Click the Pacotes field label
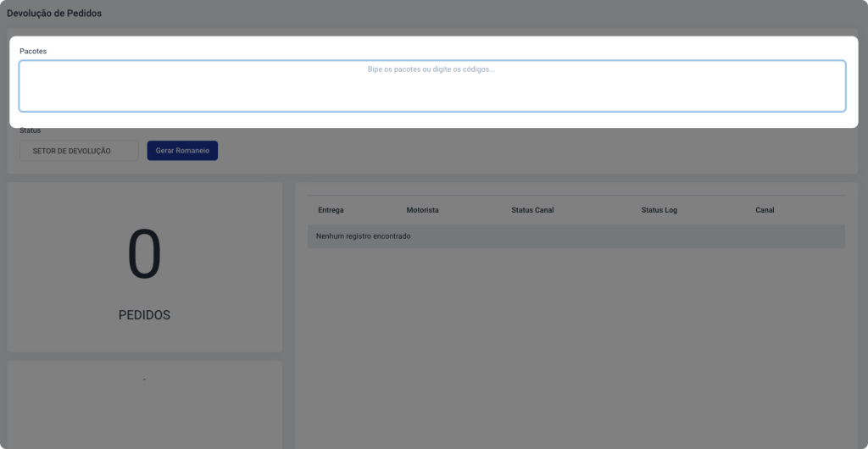Screen dimensions: 868x449 33,52
